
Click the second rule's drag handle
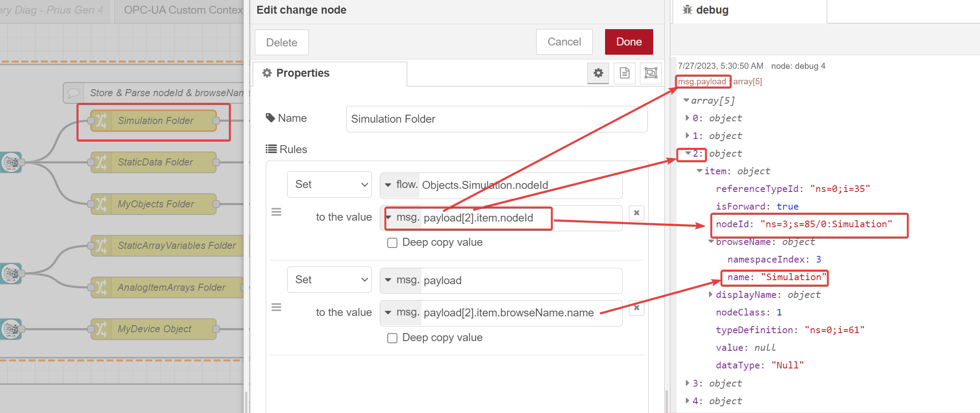(x=276, y=307)
